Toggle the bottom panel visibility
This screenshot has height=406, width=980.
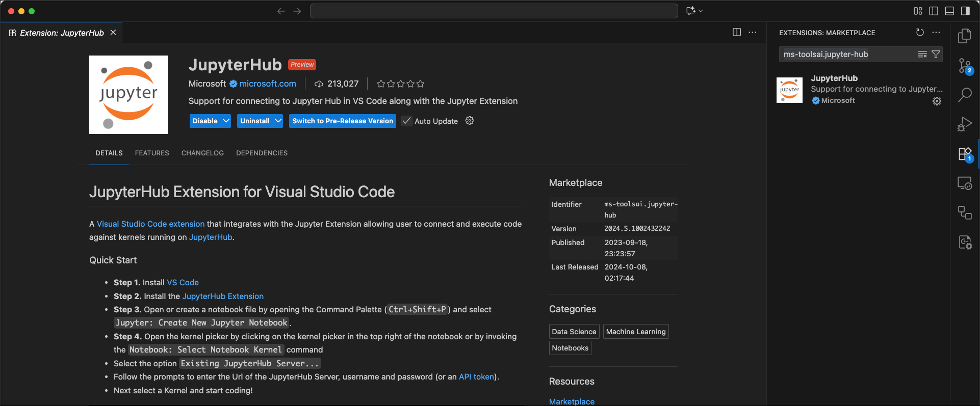pyautogui.click(x=949, y=11)
